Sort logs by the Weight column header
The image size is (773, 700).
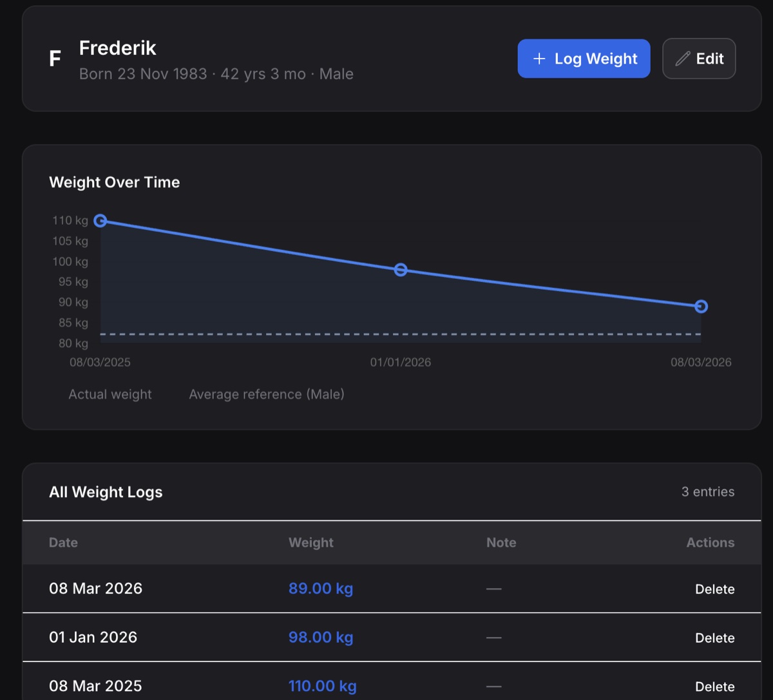[310, 542]
